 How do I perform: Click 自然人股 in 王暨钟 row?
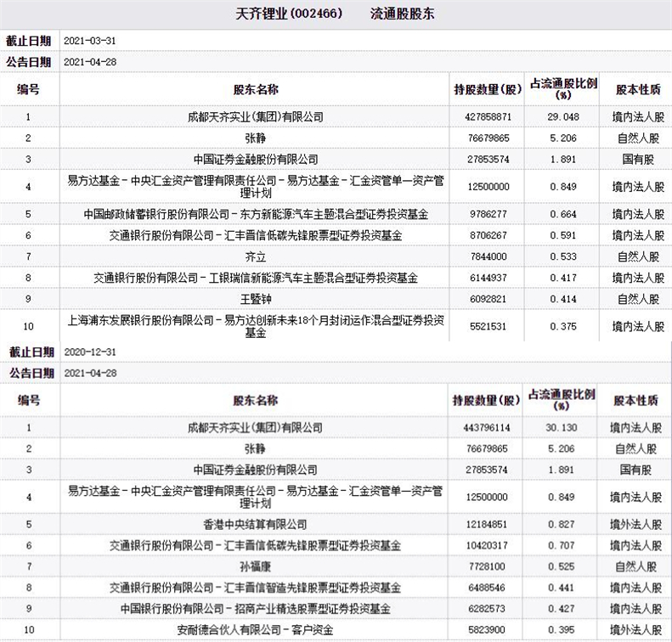click(638, 299)
